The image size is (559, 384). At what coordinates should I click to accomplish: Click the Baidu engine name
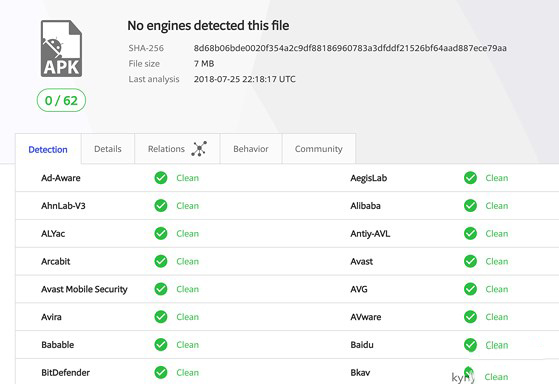click(362, 345)
